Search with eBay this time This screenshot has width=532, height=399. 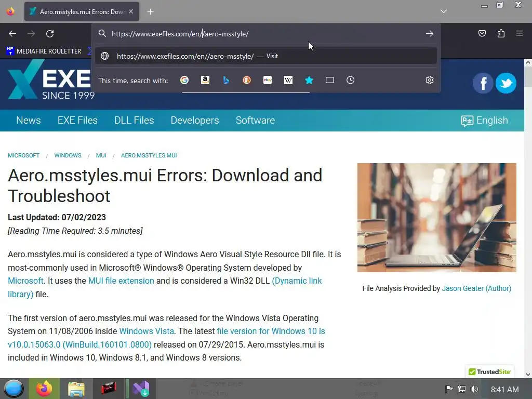[x=268, y=80]
